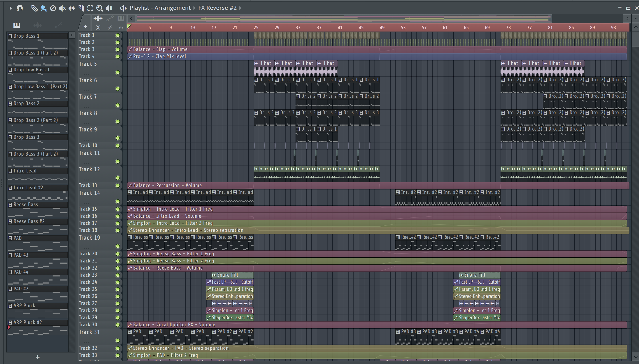Select the Paint brush tool

click(x=43, y=8)
